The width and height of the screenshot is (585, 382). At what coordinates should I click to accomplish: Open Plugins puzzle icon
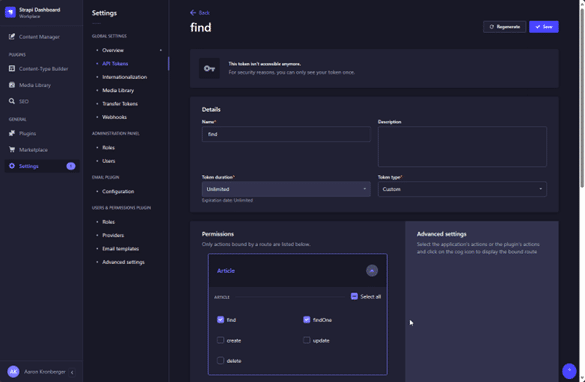click(x=12, y=133)
